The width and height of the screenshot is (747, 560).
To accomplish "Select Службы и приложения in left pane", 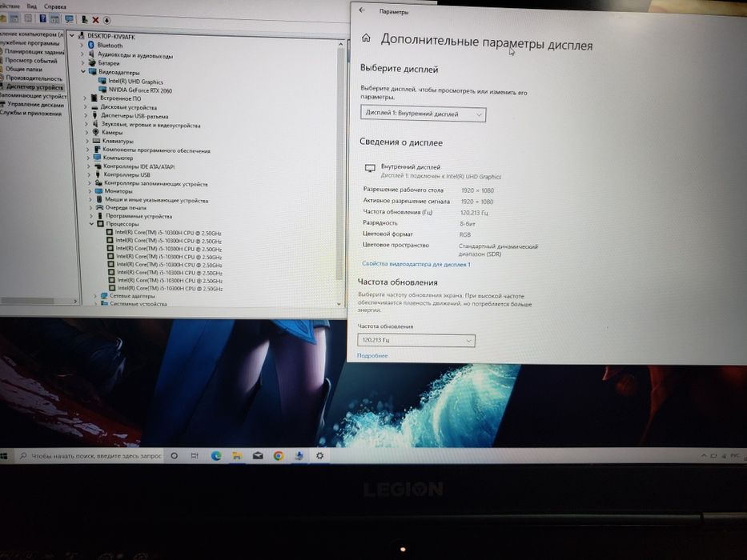I will 31,114.
